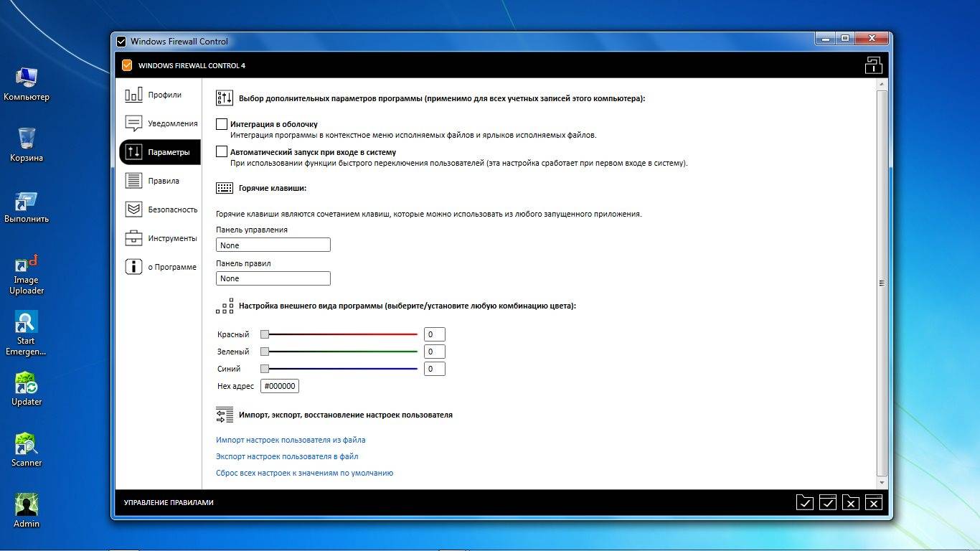980x551 pixels.
Task: Click the Панель правил hotkey field
Action: point(273,278)
